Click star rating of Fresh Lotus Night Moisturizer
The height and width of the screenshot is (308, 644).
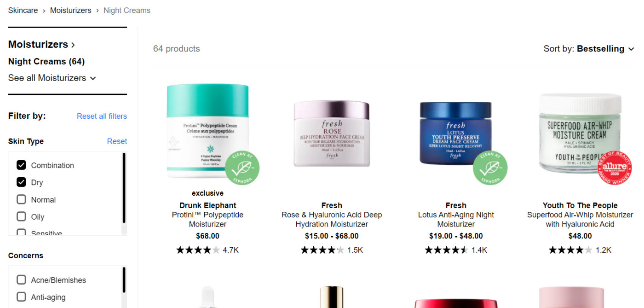click(447, 250)
